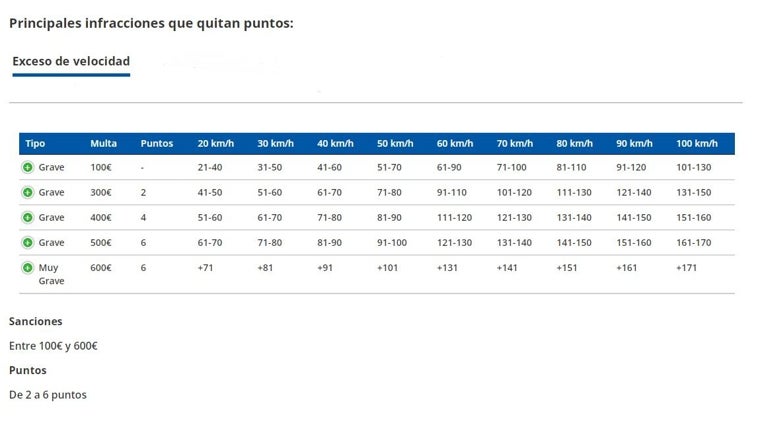Click the 50 km/h column header
The image size is (760, 427).
(x=395, y=143)
